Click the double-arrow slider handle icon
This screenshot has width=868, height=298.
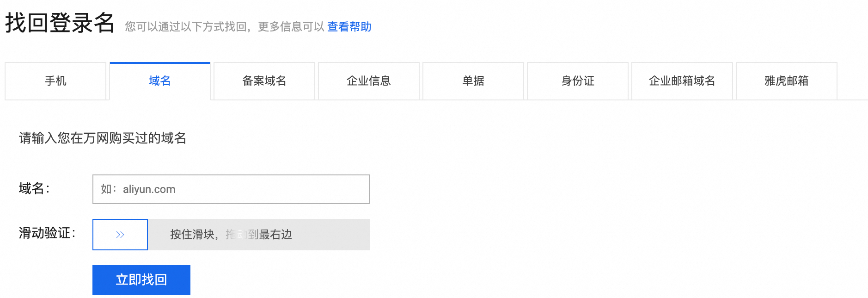[120, 235]
